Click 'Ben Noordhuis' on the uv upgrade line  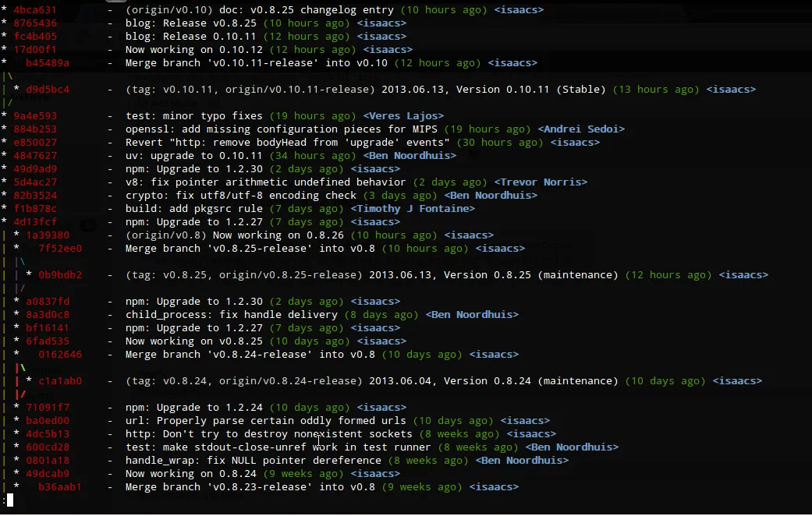(x=410, y=156)
